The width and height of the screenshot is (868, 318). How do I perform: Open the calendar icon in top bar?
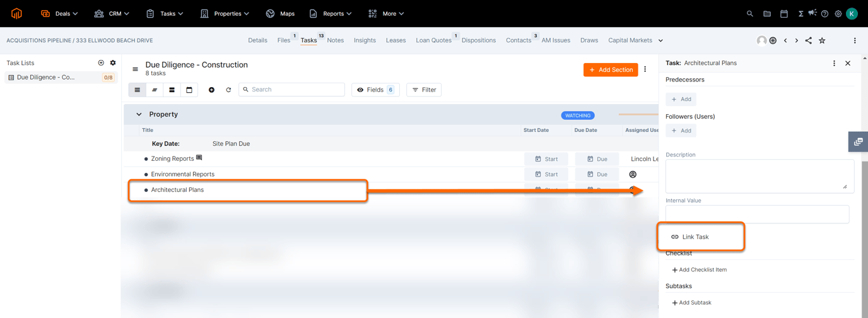tap(784, 13)
